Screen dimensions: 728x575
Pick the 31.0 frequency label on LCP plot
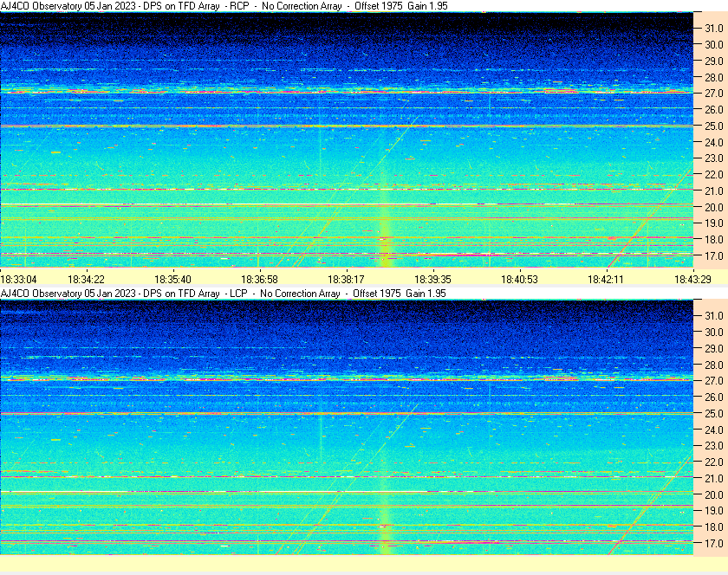(x=714, y=315)
